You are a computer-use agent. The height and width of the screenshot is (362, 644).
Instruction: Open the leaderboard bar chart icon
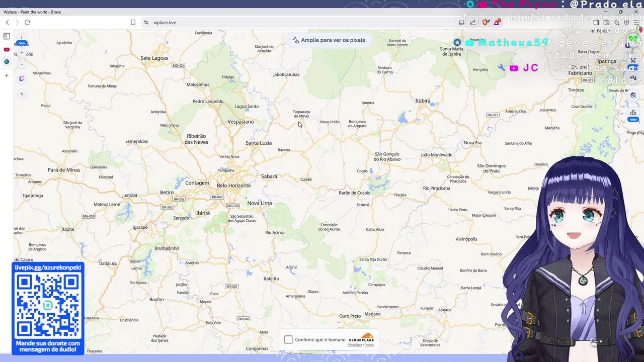[633, 114]
